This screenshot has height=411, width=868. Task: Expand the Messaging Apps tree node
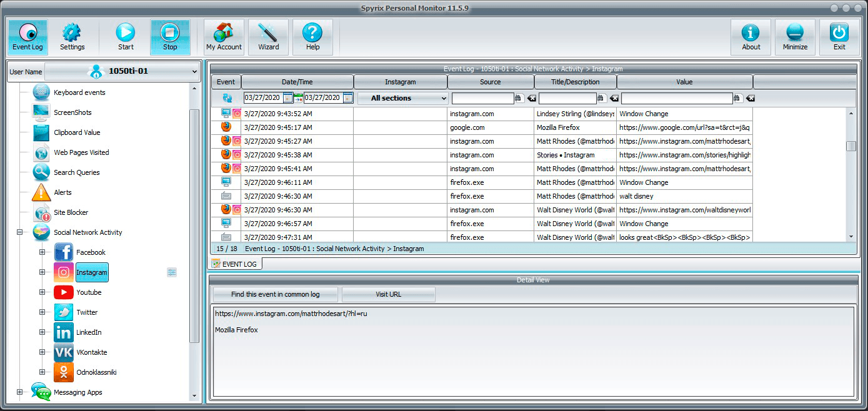point(20,392)
